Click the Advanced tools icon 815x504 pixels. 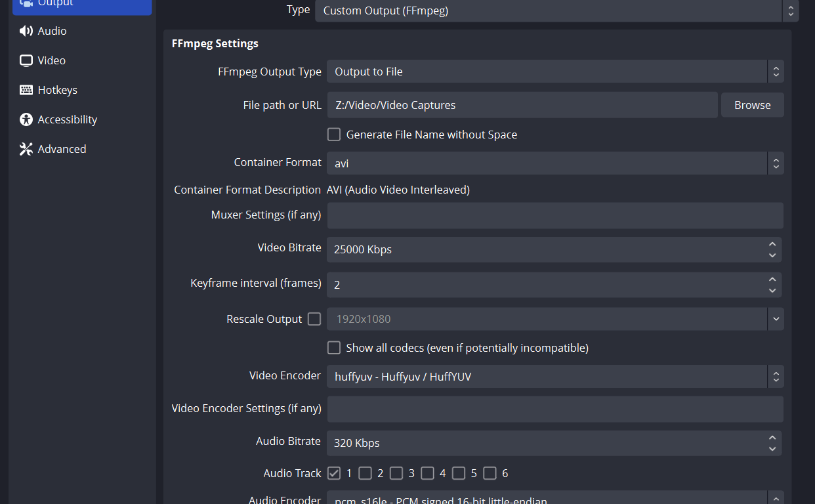(26, 149)
